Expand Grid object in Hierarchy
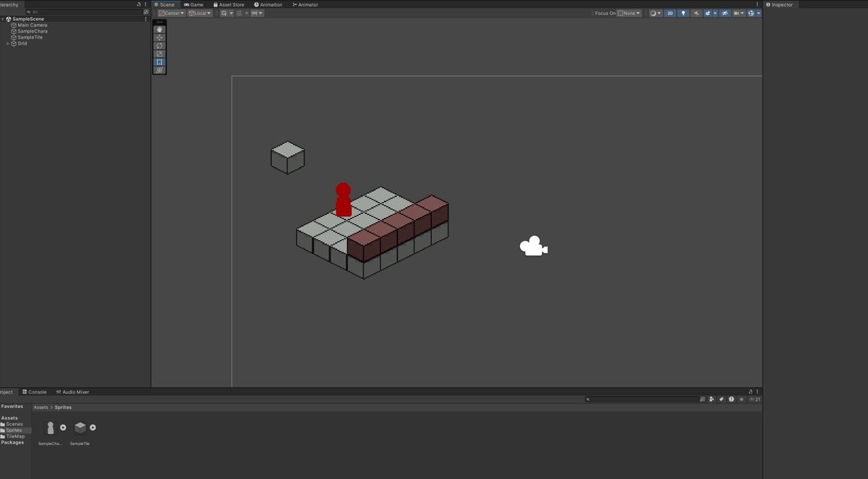868x479 pixels. [x=8, y=43]
